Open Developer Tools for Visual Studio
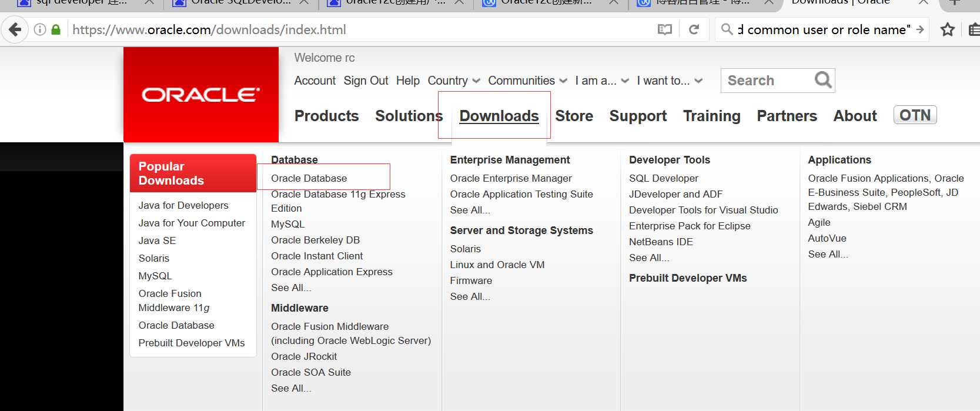This screenshot has height=411, width=980. (704, 210)
